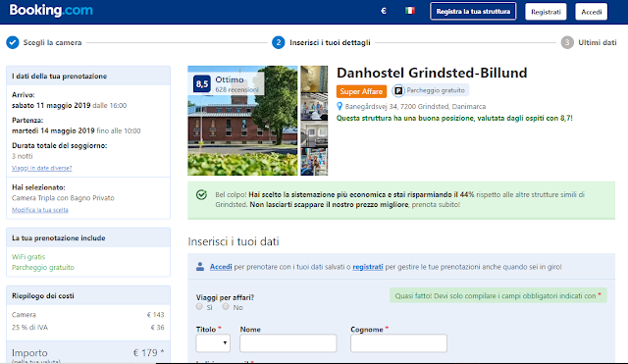Open the Viaggi in date diverse link

pyautogui.click(x=41, y=168)
